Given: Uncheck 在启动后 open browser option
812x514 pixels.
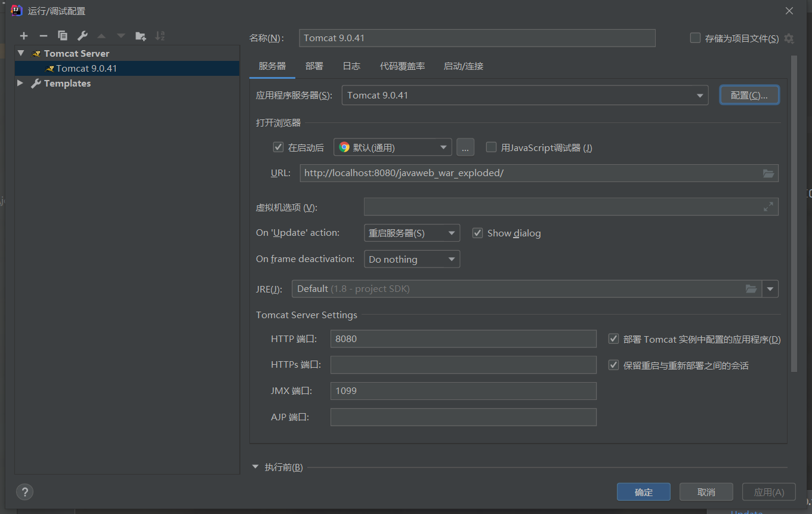Looking at the screenshot, I should [278, 147].
